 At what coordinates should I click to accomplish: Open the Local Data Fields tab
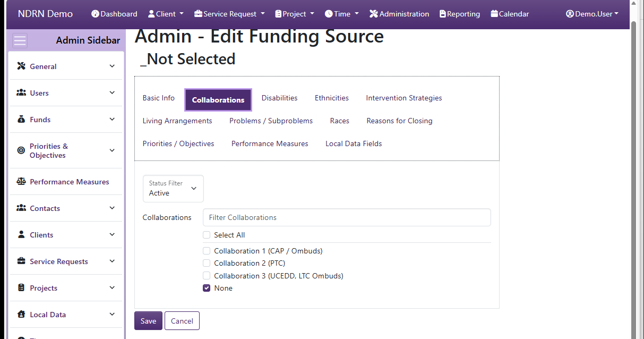coord(354,143)
